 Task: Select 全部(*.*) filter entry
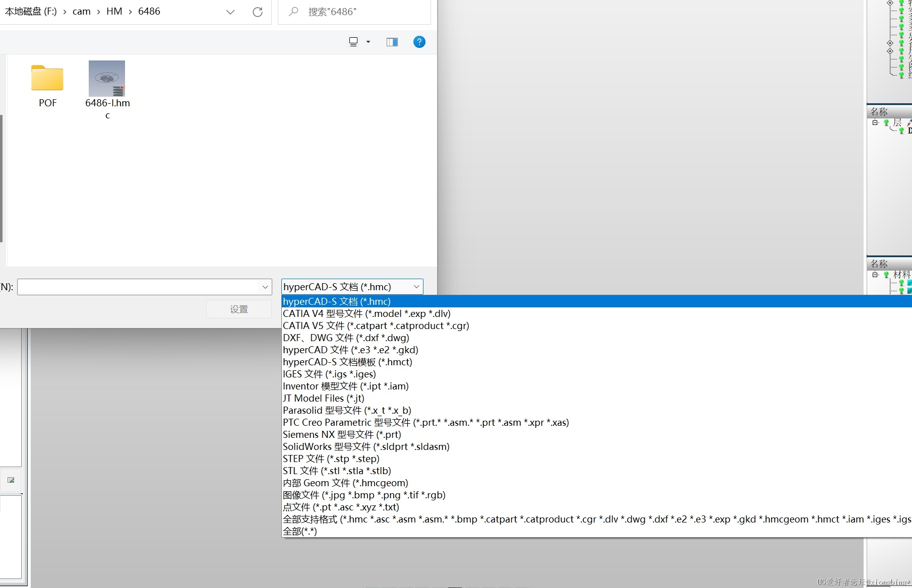[x=597, y=531]
